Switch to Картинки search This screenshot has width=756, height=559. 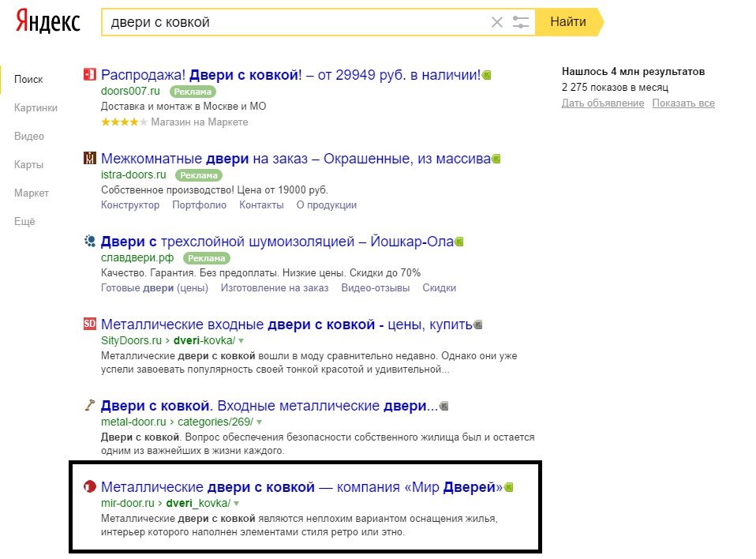[x=36, y=107]
